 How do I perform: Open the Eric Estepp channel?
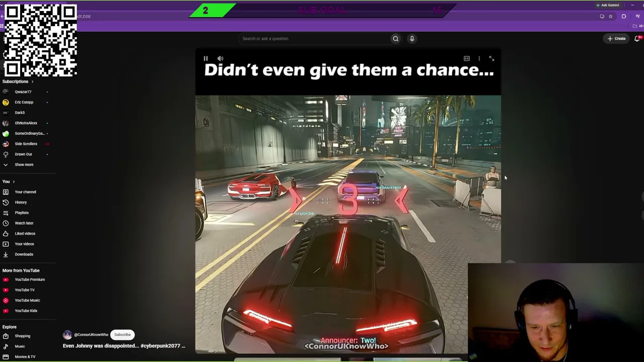tap(25, 103)
